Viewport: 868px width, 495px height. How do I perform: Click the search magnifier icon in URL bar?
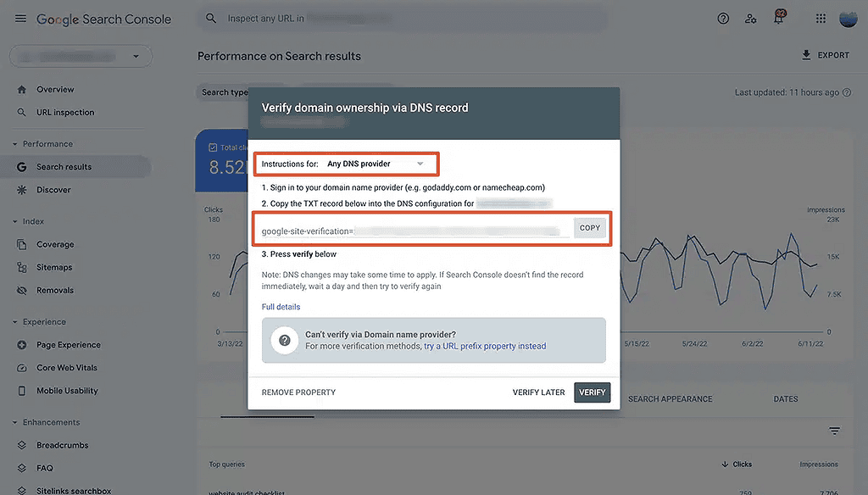[211, 19]
